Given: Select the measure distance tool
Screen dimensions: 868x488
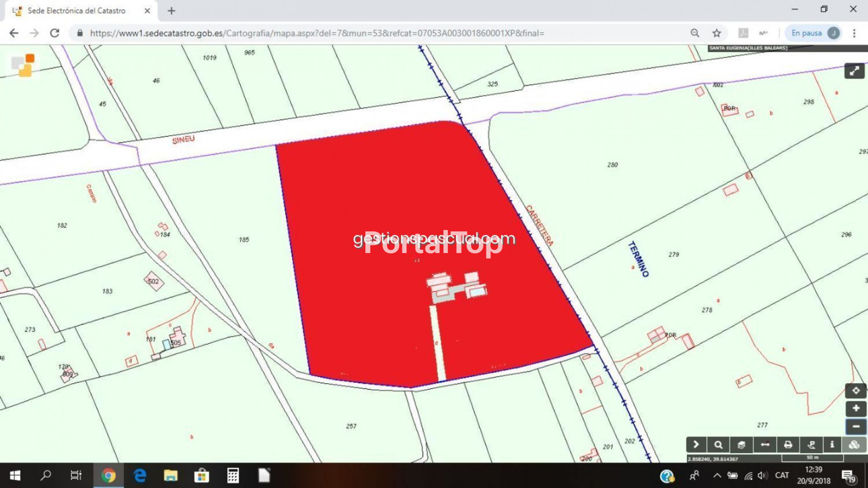Looking at the screenshot, I should [x=765, y=445].
